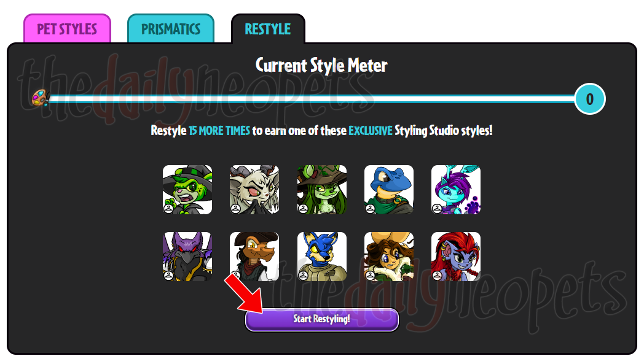Pick the orange pirate-hat pet style
The width and height of the screenshot is (644, 364).
click(x=254, y=257)
